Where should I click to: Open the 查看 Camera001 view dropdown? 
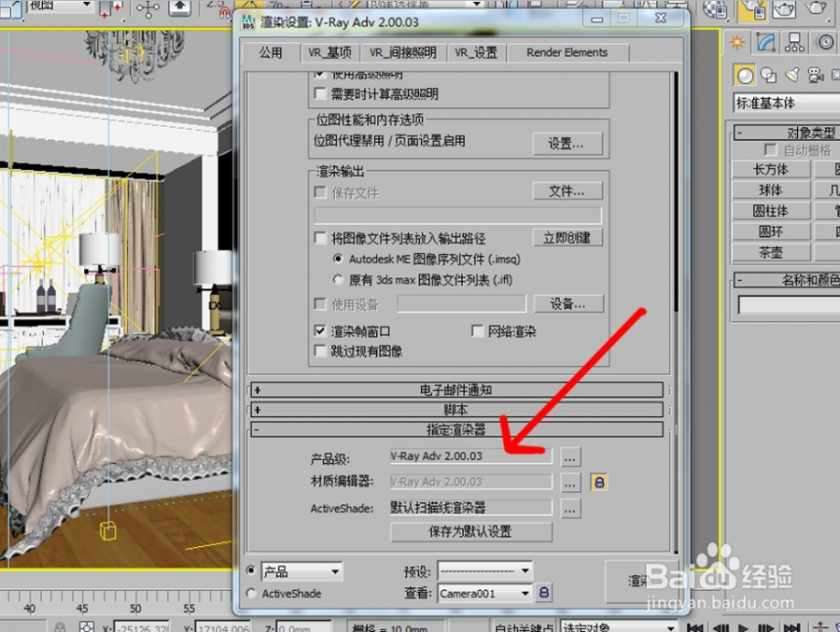tap(484, 593)
